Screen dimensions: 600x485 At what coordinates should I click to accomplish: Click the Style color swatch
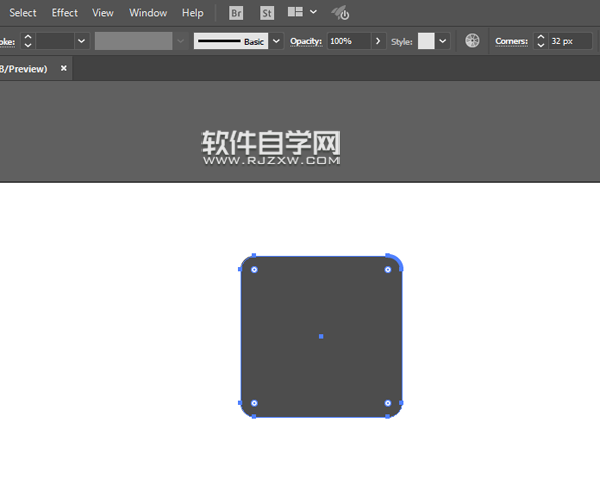pos(426,41)
